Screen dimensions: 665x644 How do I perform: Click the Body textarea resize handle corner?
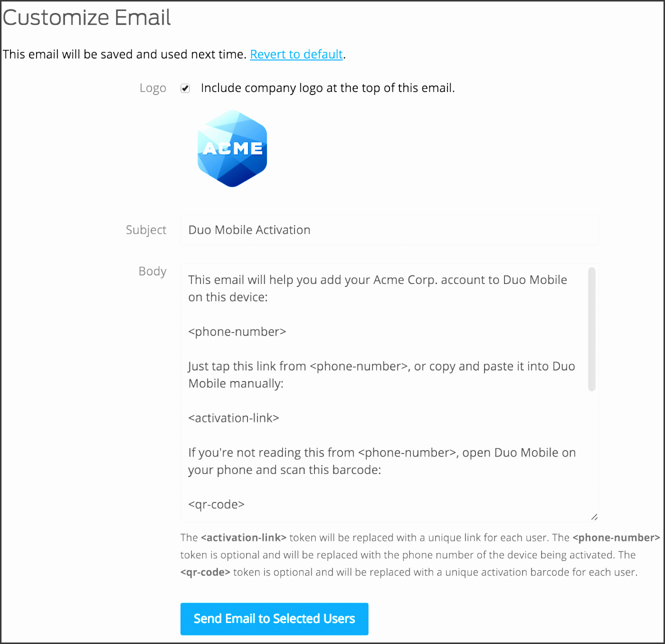point(594,517)
